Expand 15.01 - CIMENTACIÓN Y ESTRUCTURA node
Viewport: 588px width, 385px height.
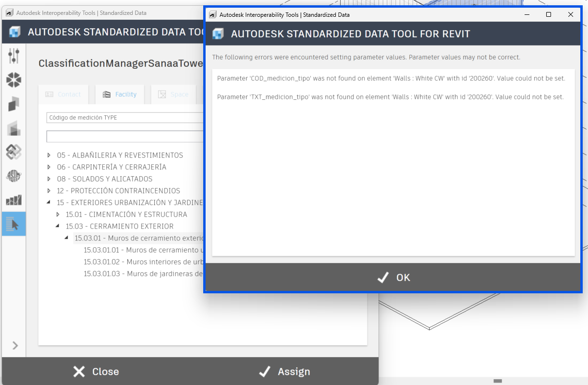[58, 215]
